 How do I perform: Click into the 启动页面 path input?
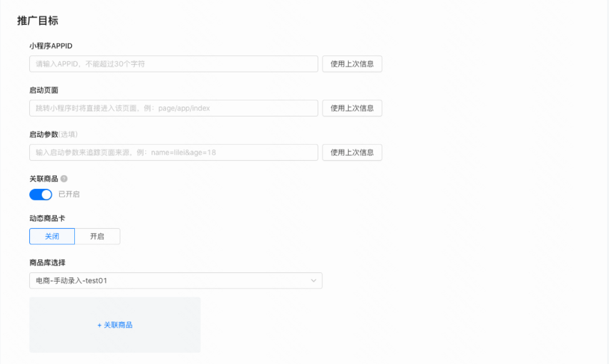[173, 108]
